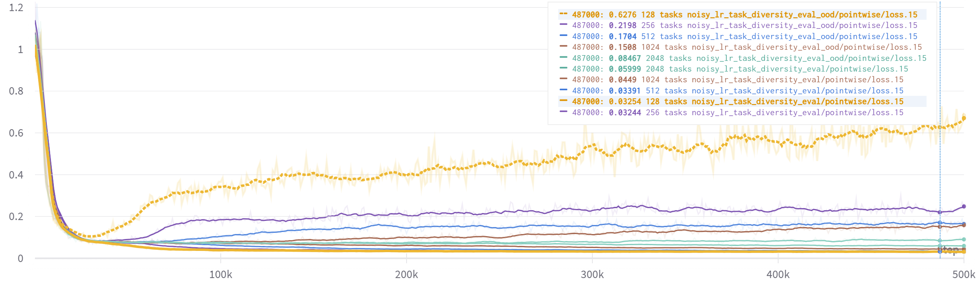This screenshot has height=283, width=980.
Task: Pick the 512 tasks eval_ood legend text
Action: point(744,37)
